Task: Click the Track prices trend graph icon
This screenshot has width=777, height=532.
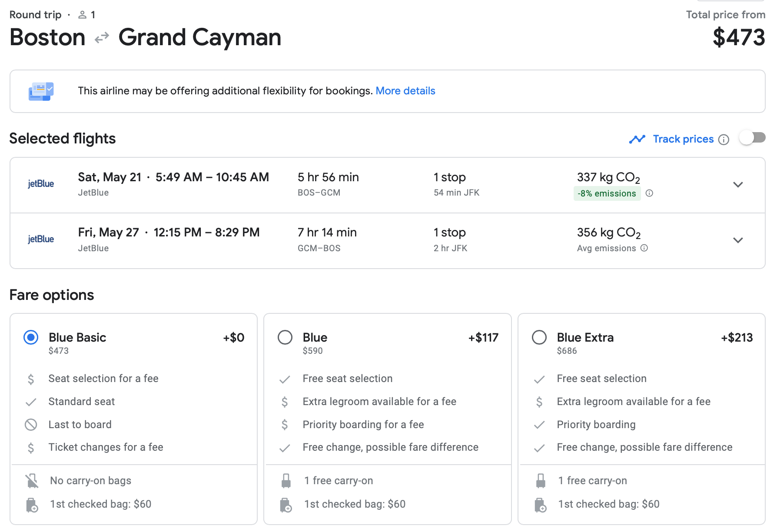Action: 637,139
